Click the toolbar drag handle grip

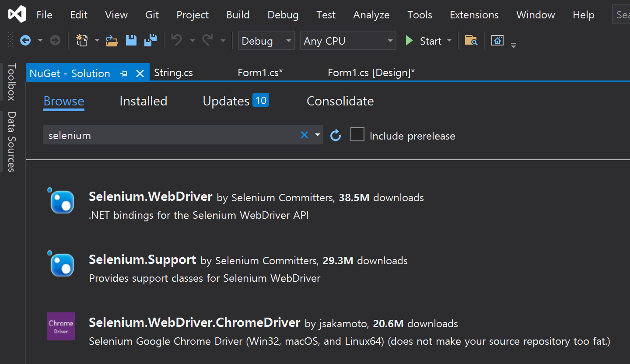tap(11, 41)
